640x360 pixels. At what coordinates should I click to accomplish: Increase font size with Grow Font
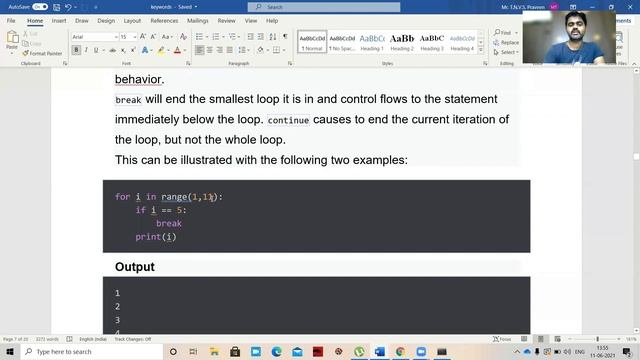point(143,37)
